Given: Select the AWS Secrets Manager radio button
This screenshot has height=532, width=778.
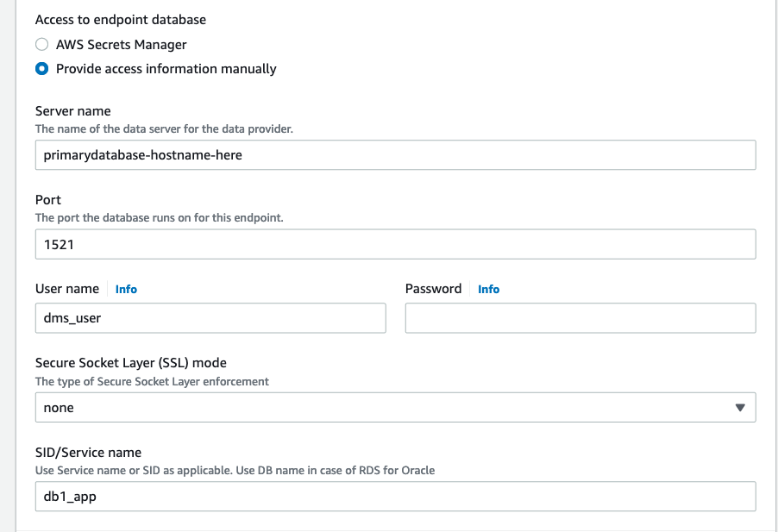Looking at the screenshot, I should click(x=41, y=45).
